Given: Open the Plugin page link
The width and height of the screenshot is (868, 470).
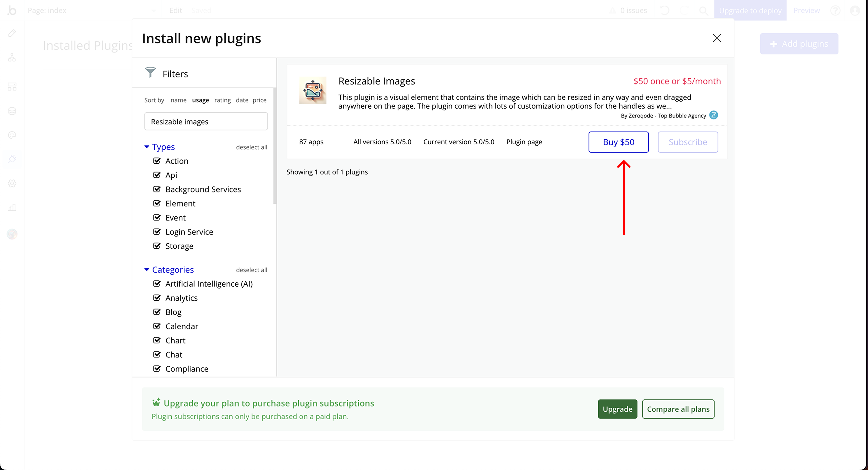Looking at the screenshot, I should coord(524,142).
